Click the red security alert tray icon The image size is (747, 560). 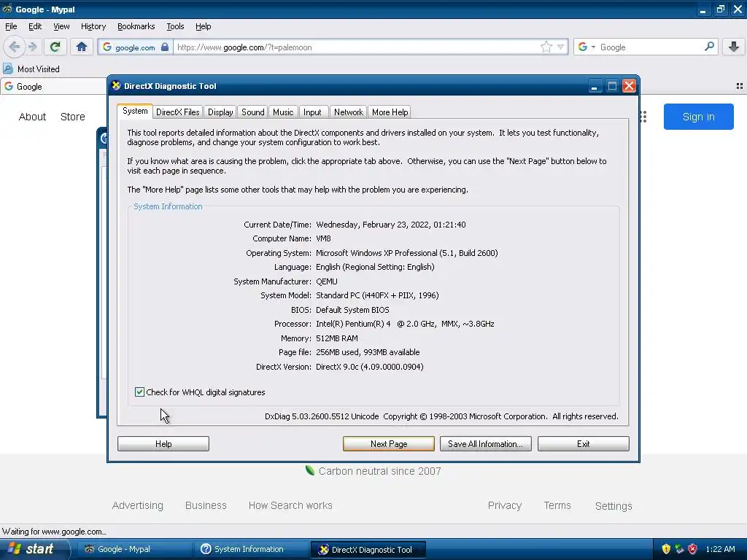[x=693, y=549]
